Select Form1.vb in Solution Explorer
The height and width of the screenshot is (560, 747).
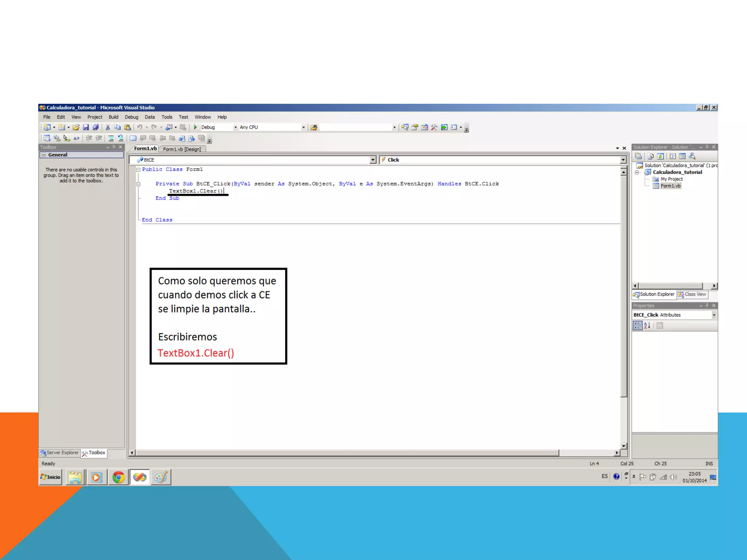670,186
